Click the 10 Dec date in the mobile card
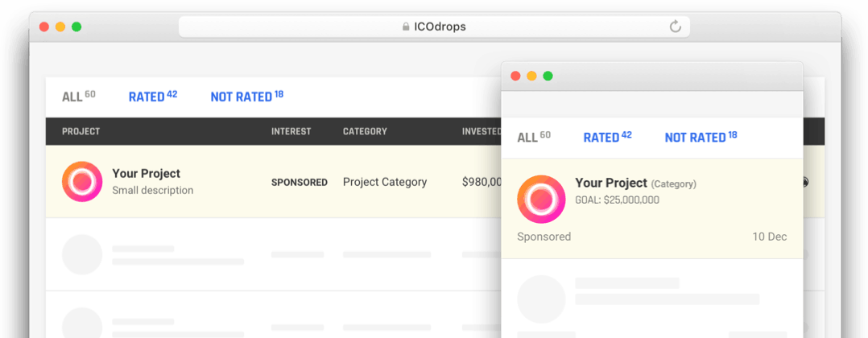This screenshot has width=868, height=338. [x=769, y=237]
